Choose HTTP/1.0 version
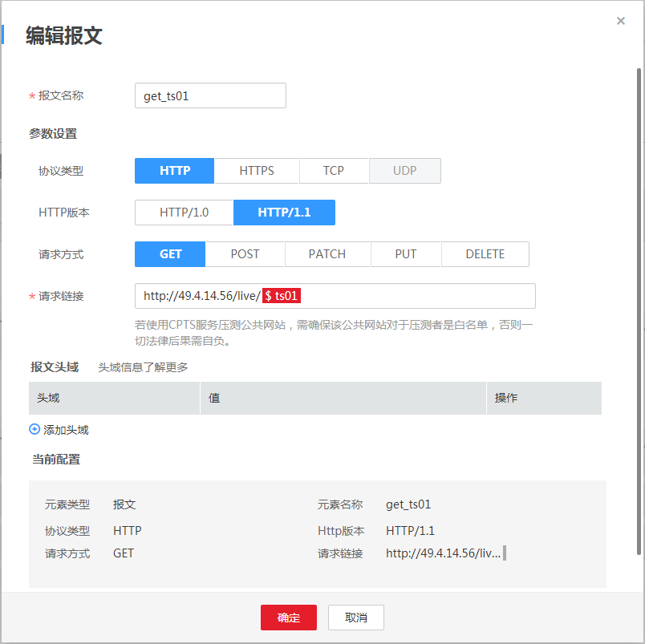 click(x=184, y=213)
